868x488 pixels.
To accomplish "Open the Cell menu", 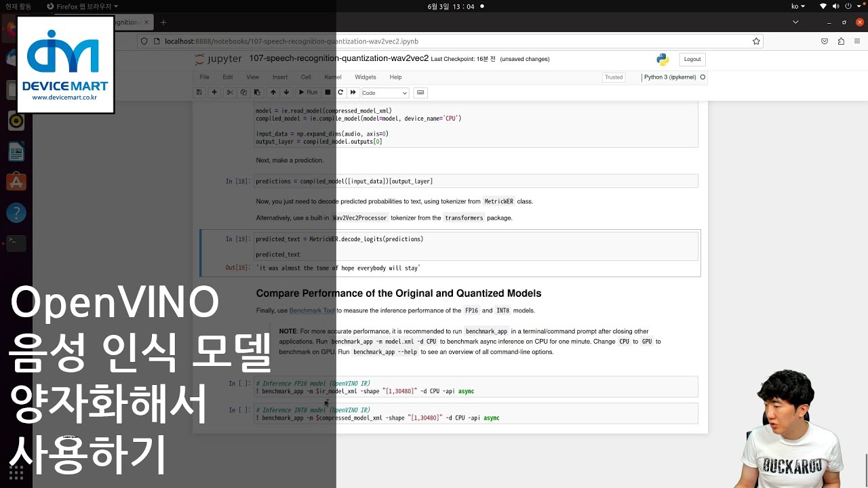I will [306, 77].
